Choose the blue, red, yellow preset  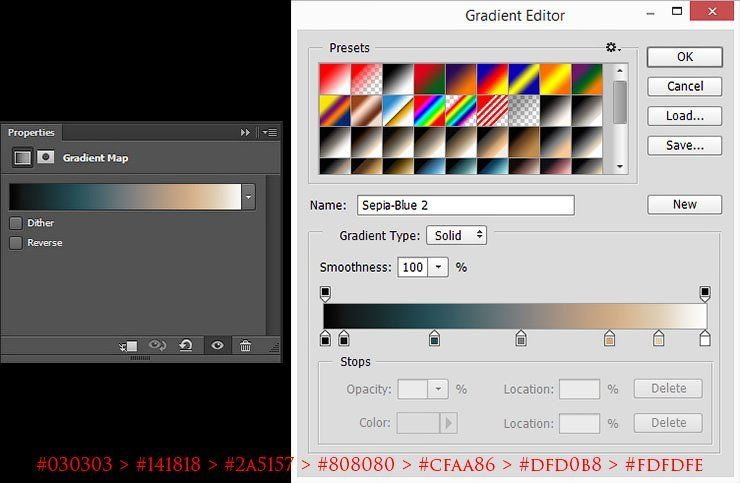pos(493,79)
